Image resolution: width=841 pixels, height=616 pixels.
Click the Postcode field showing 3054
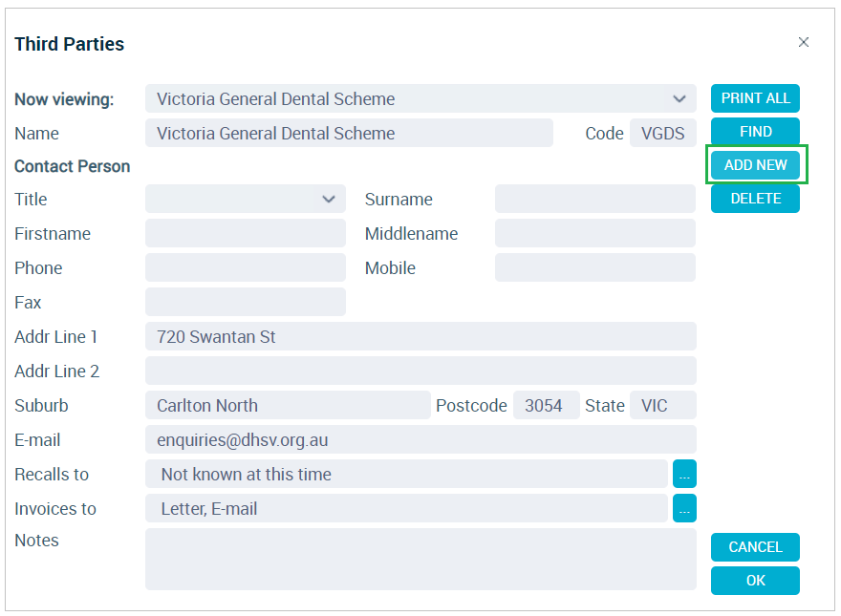(546, 405)
